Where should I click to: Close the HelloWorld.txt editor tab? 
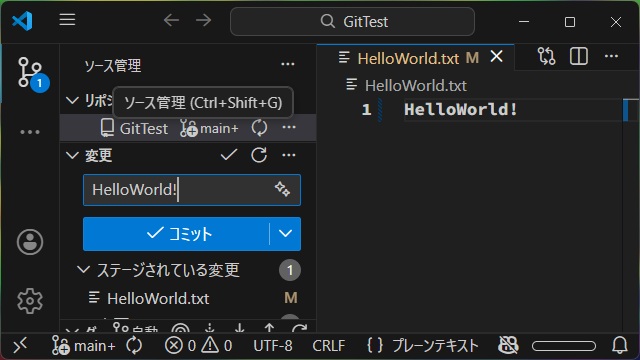click(x=496, y=56)
